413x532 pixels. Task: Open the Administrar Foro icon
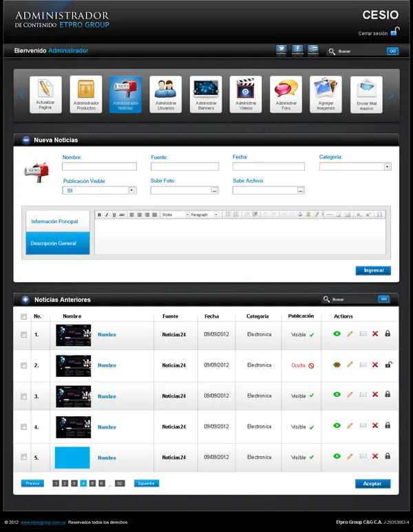[x=286, y=94]
